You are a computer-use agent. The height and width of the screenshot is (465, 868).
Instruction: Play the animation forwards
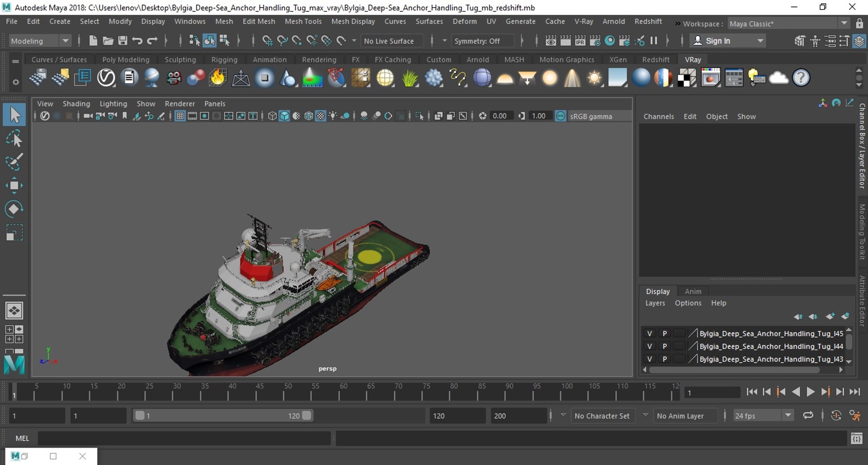tap(810, 392)
